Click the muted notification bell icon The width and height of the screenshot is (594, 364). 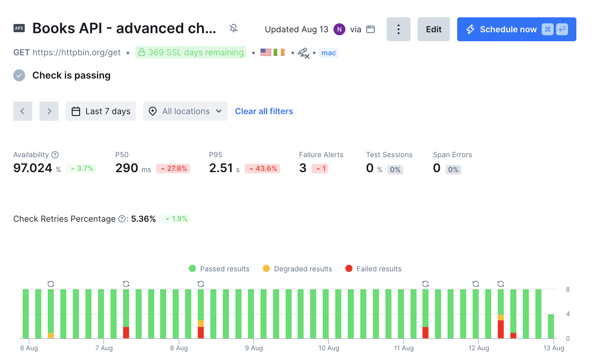coord(234,28)
